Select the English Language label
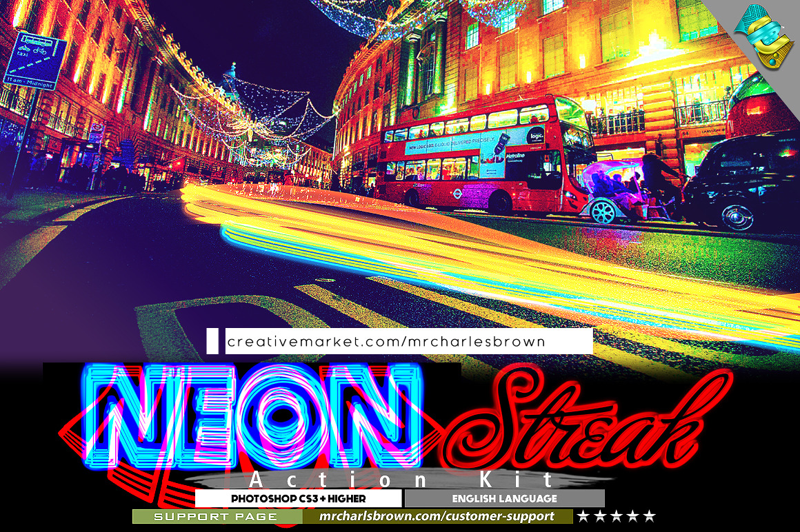 coord(504,498)
